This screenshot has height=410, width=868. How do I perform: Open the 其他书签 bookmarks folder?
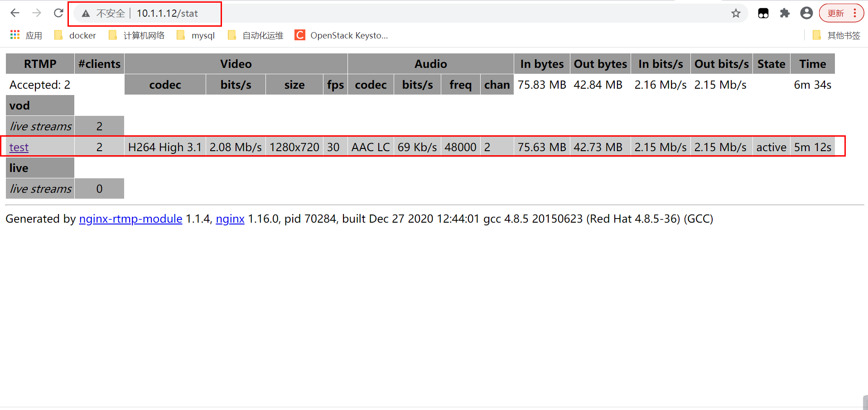(836, 35)
